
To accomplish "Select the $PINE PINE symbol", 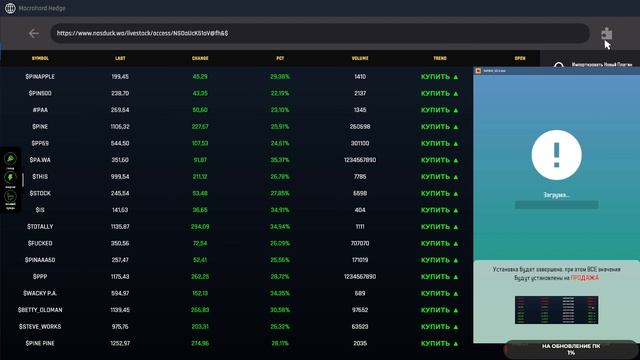I will coord(40,343).
